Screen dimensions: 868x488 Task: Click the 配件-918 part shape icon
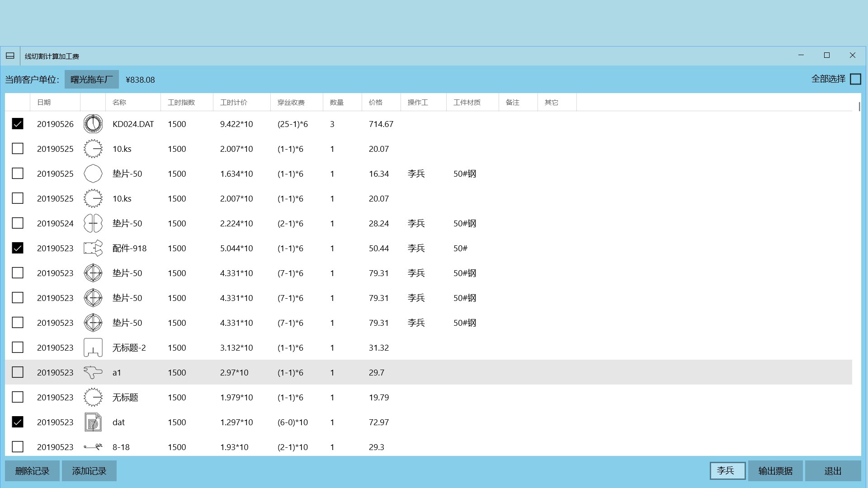(x=93, y=248)
